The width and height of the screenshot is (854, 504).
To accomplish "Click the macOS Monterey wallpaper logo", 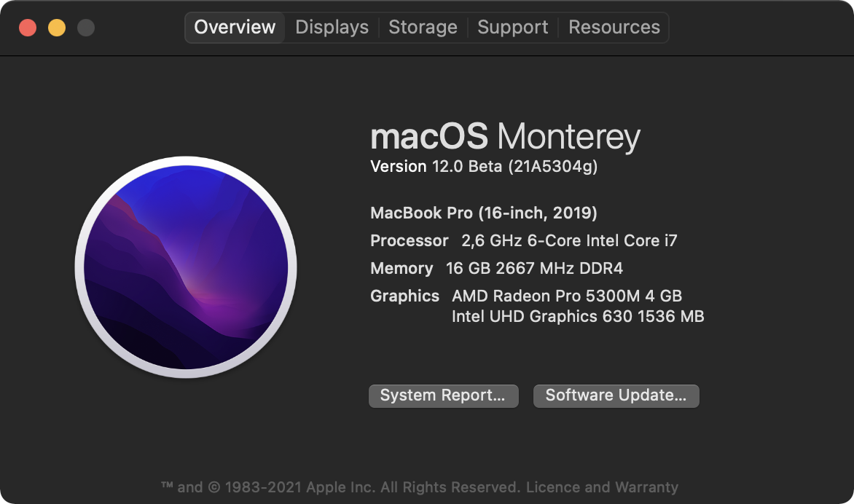I will (186, 267).
